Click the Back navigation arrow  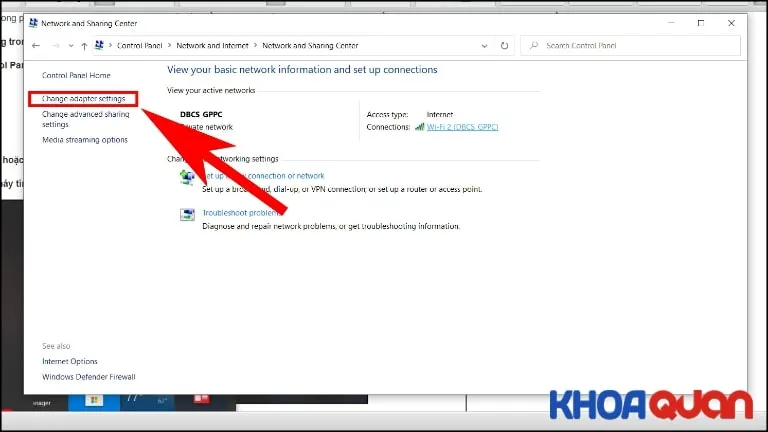tap(36, 46)
